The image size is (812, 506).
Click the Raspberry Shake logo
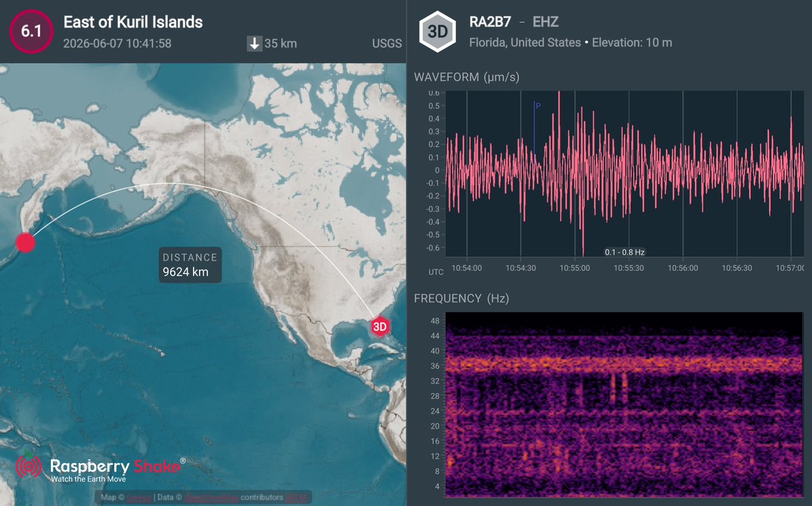point(100,467)
